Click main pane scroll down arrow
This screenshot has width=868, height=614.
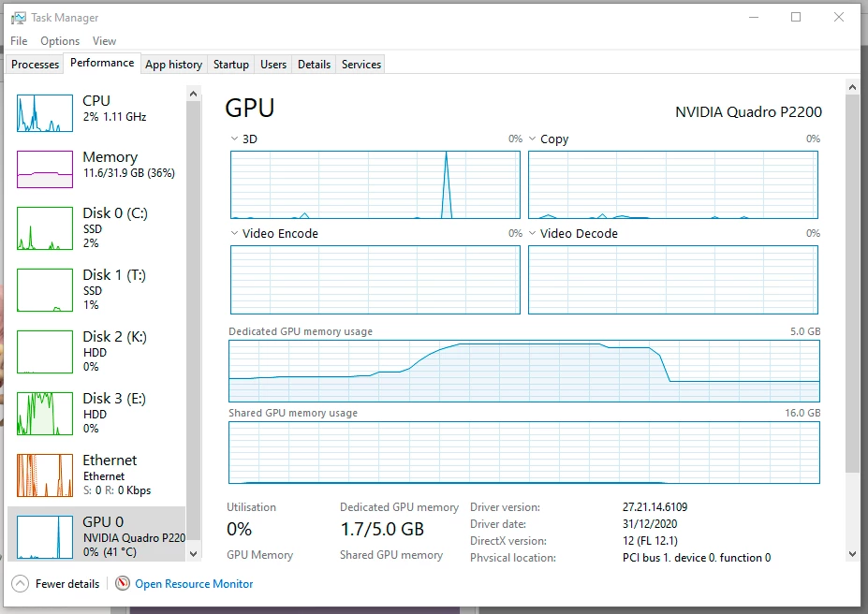coord(852,554)
